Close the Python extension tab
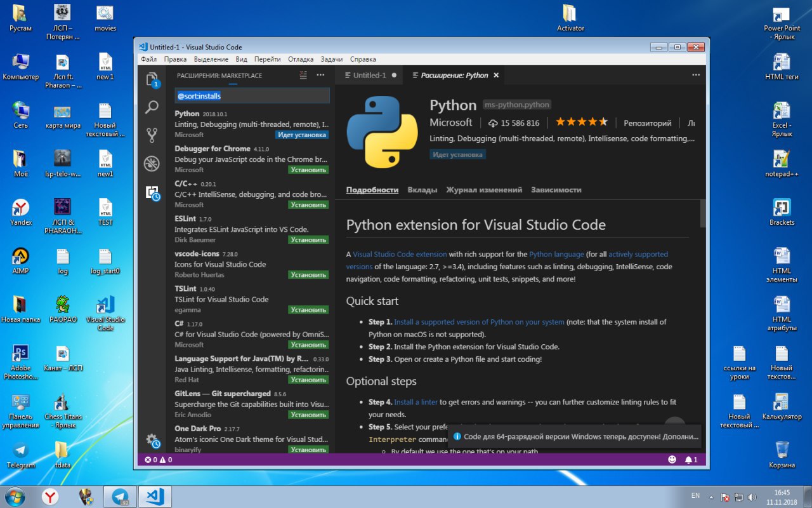 point(496,75)
